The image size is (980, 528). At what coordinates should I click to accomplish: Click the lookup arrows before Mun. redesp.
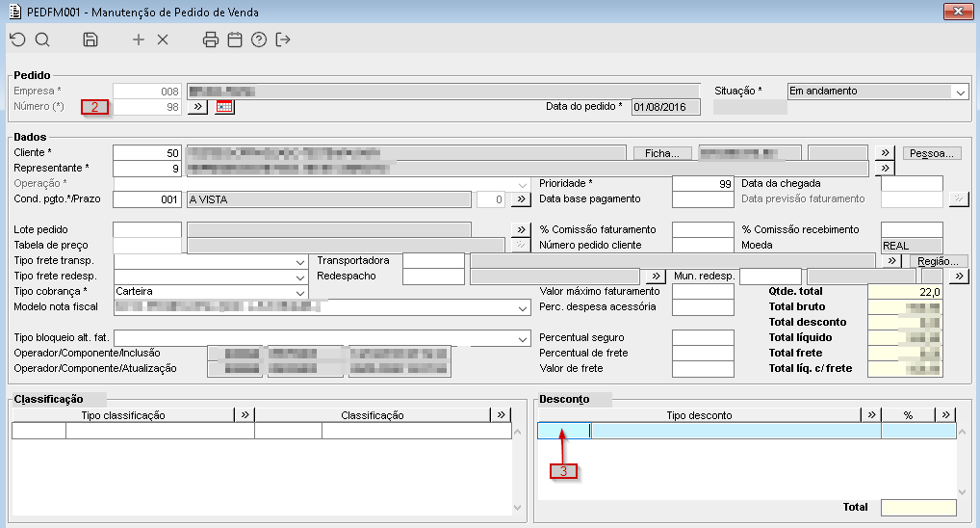[655, 276]
